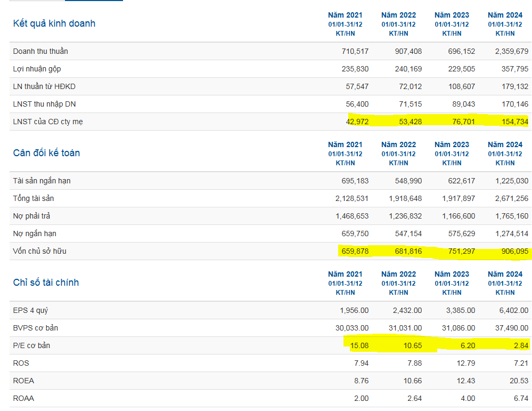The height and width of the screenshot is (411, 532).
Task: Click after-tax profit value 170,146
Action: point(515,104)
